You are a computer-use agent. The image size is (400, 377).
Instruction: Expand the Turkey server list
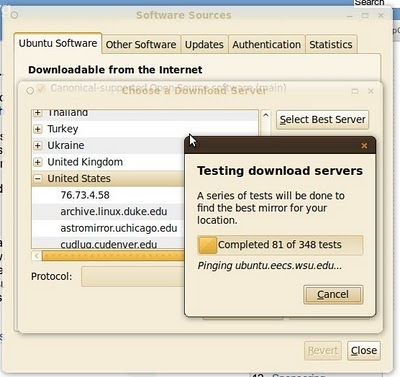click(38, 129)
